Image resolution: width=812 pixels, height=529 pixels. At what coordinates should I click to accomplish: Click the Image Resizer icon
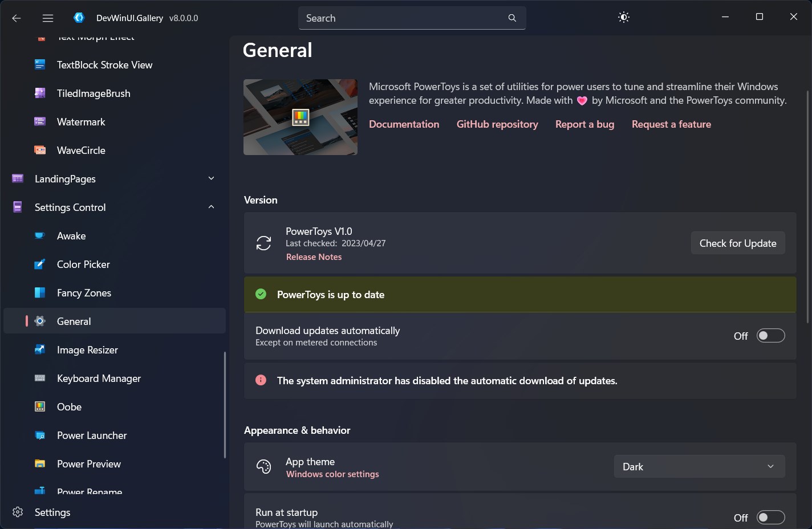40,350
